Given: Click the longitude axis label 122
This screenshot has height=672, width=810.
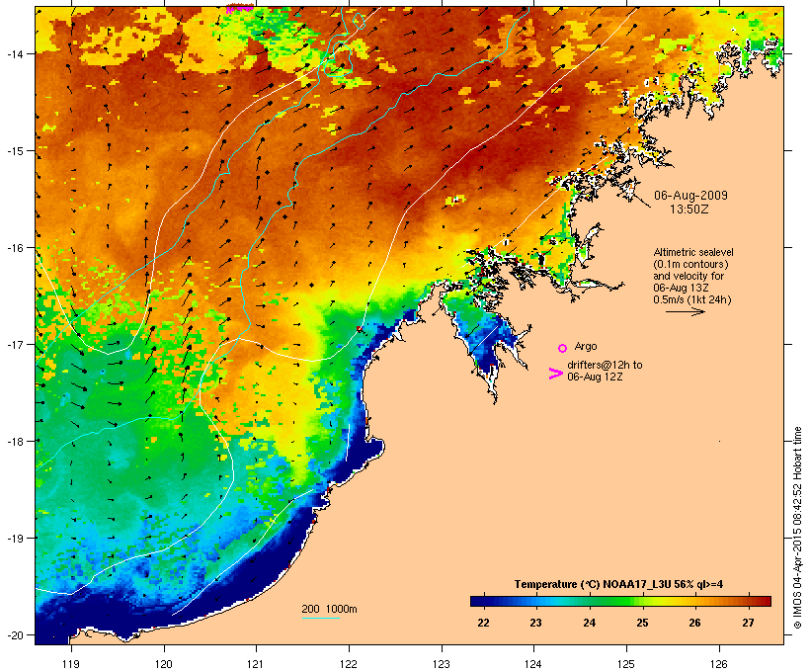Looking at the screenshot, I should point(349,664).
